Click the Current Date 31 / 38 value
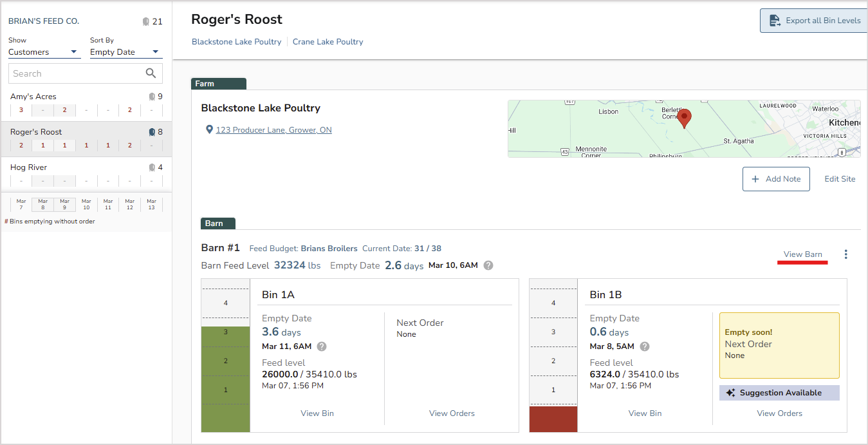 coord(428,249)
